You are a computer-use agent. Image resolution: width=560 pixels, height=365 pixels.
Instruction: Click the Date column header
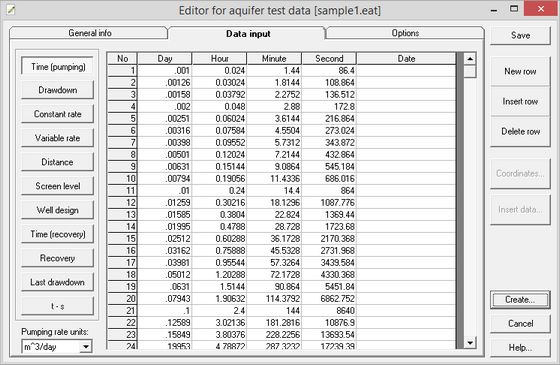406,59
